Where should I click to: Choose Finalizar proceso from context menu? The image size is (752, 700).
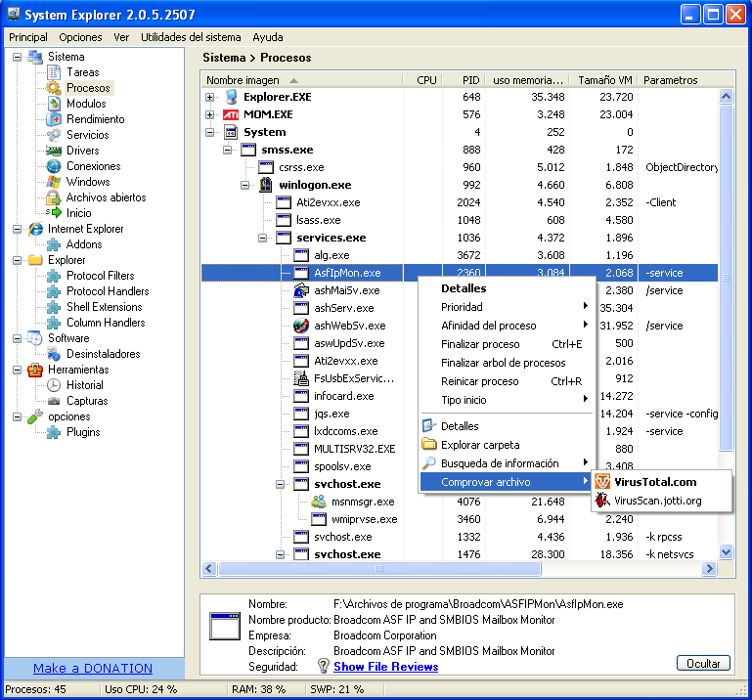point(508,344)
